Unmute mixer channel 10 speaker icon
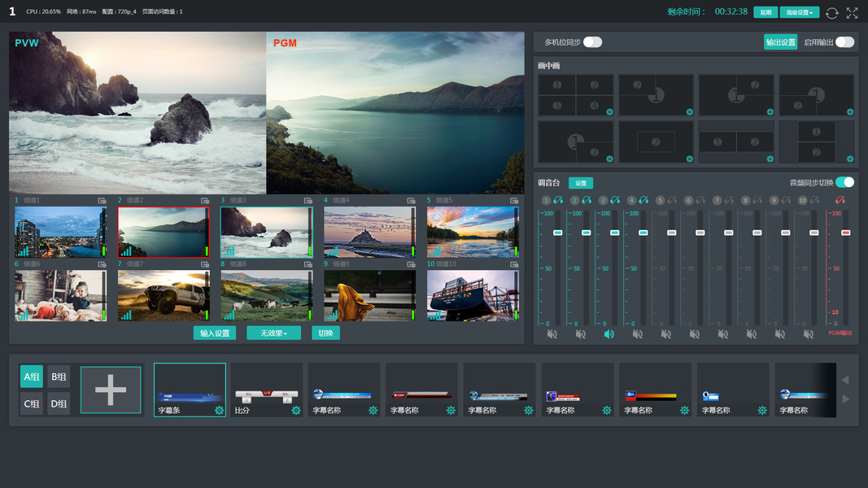 (809, 334)
